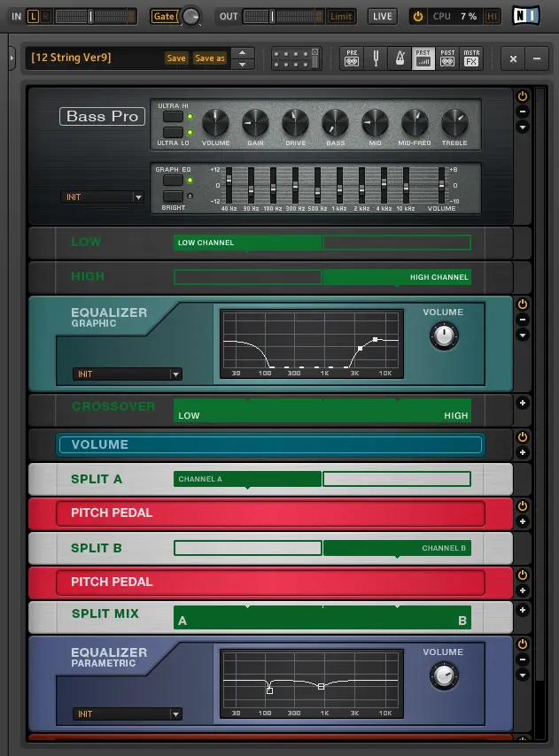Toggle power of first Pitch Pedal
Screen dimensions: 559x756
pyautogui.click(x=523, y=505)
